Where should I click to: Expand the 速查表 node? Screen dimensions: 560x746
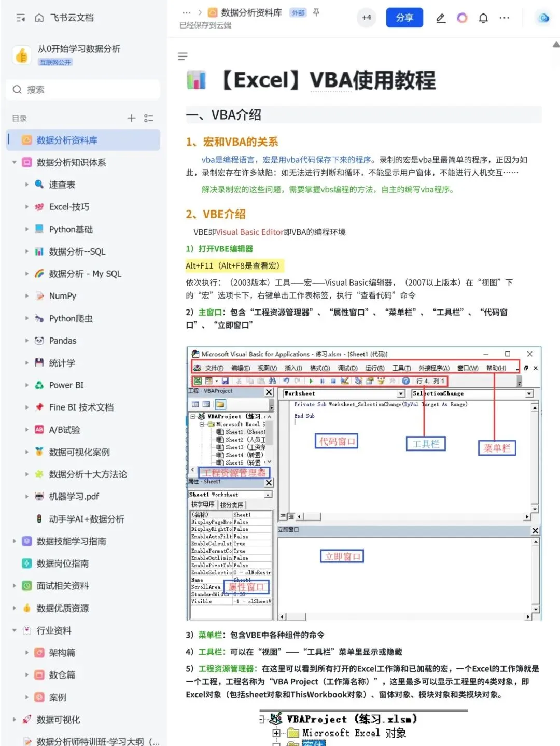point(27,185)
